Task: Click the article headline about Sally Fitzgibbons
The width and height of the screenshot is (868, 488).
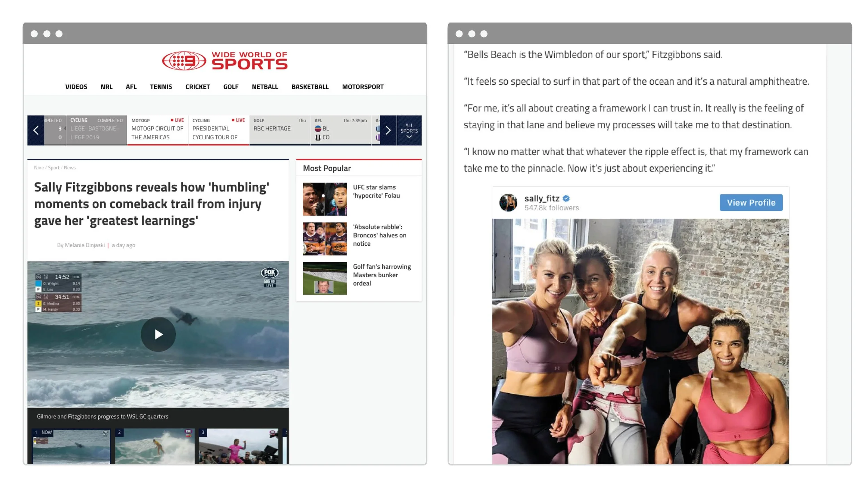Action: pos(151,204)
